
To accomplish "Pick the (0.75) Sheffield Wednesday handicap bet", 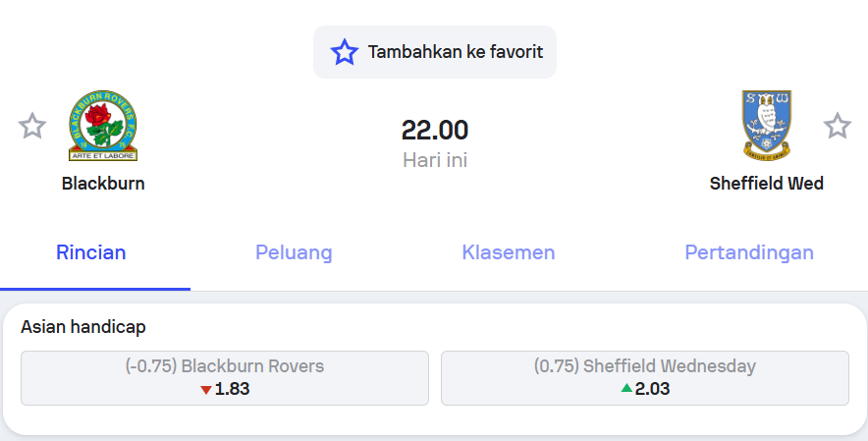I will 645,377.
